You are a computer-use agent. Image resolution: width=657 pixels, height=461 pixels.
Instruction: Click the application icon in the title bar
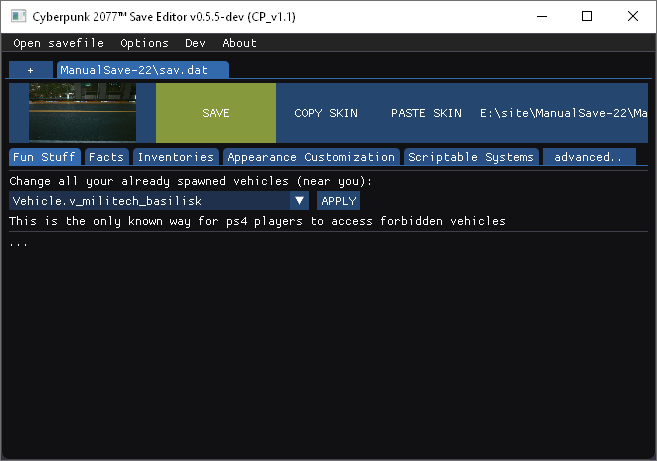[x=18, y=16]
